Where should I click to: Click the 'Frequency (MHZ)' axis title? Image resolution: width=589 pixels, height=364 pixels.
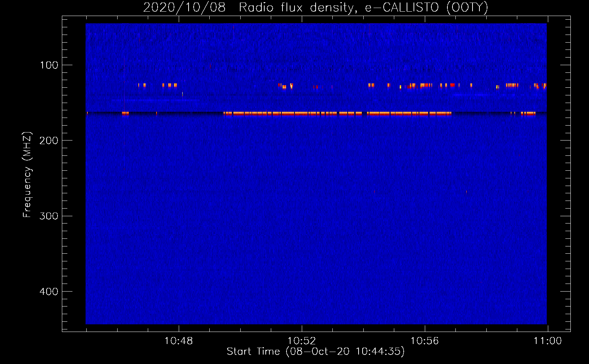pyautogui.click(x=27, y=174)
